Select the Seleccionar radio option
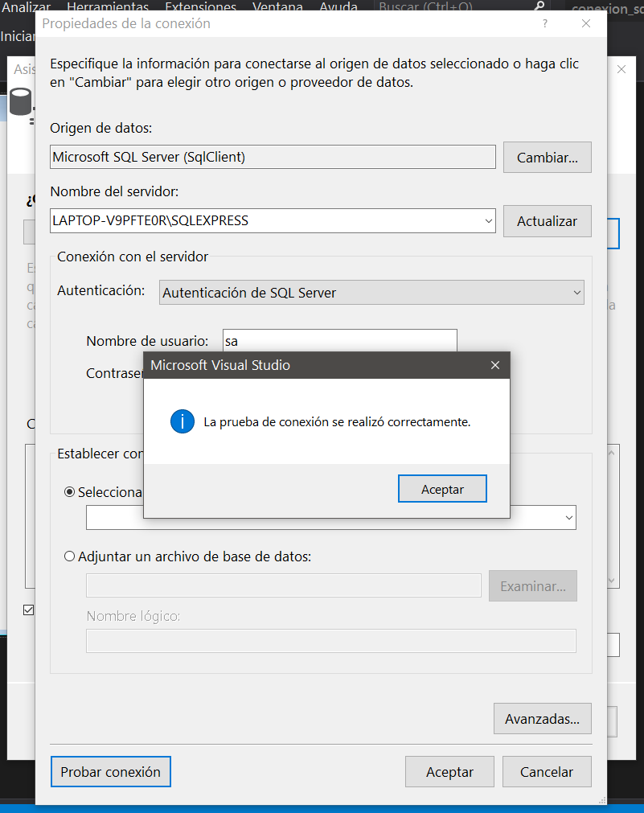The height and width of the screenshot is (813, 644). click(x=69, y=491)
